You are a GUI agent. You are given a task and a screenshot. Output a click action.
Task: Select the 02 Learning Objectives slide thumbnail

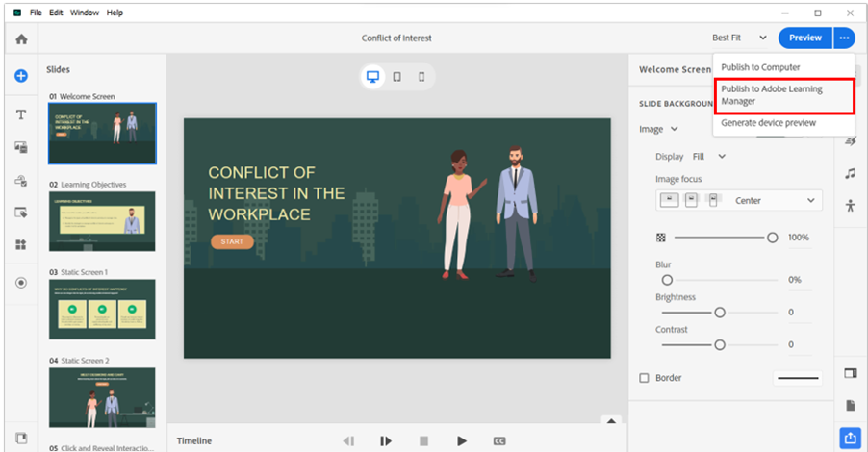[x=102, y=221]
